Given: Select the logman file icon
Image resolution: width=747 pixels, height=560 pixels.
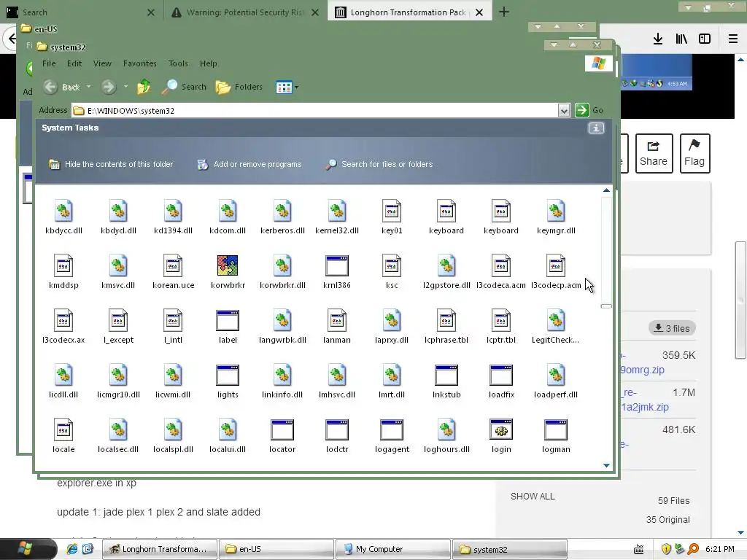Looking at the screenshot, I should pos(556,430).
